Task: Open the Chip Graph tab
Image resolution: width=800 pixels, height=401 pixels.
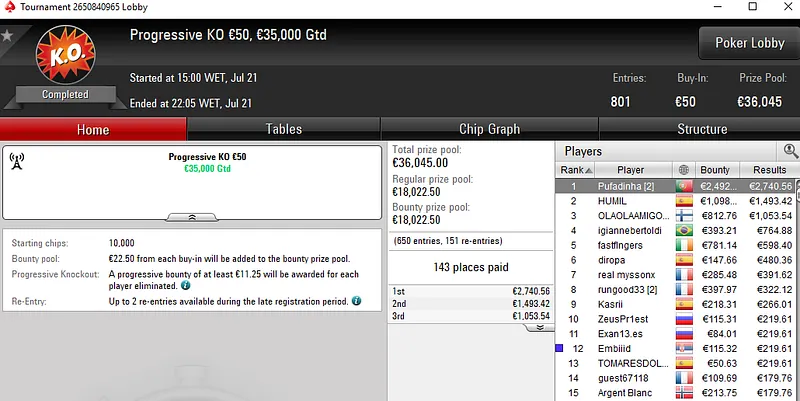Action: tap(489, 129)
